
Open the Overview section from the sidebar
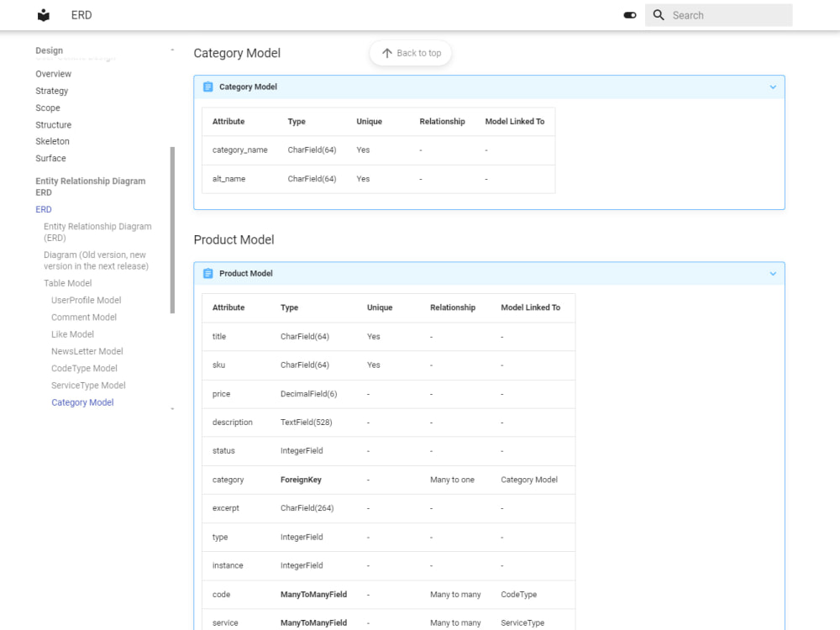(53, 74)
